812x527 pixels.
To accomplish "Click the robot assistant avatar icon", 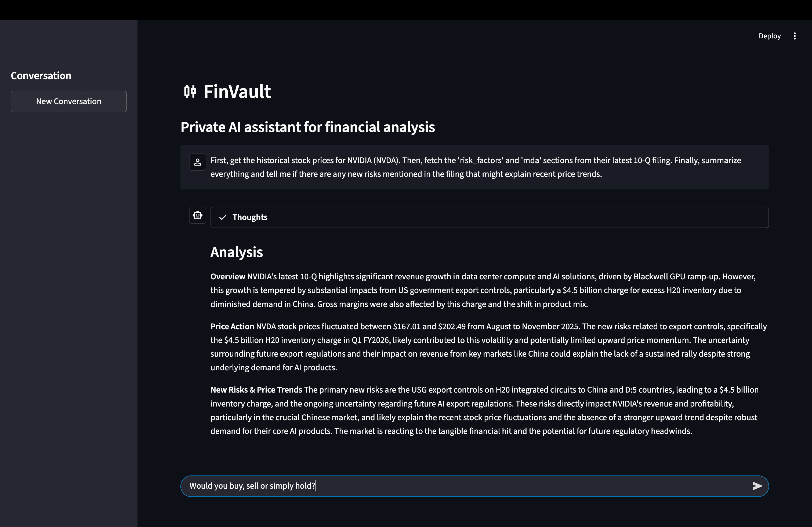I will click(198, 215).
